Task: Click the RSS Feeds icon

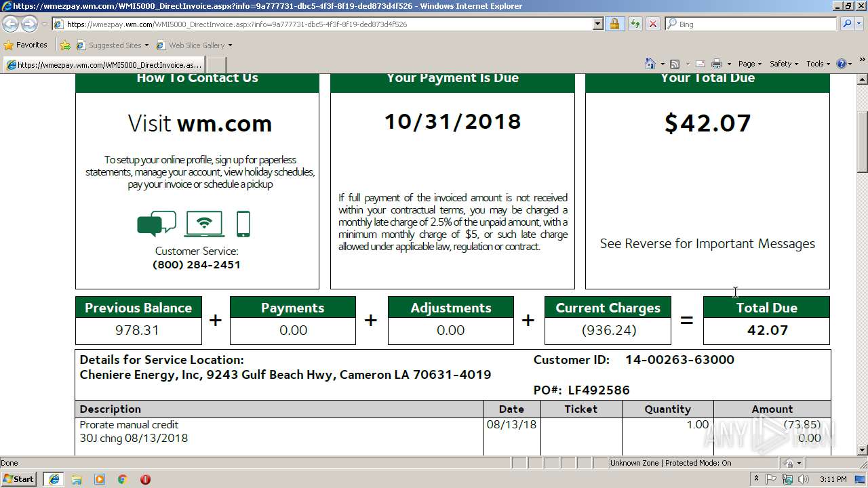Action: pos(675,64)
